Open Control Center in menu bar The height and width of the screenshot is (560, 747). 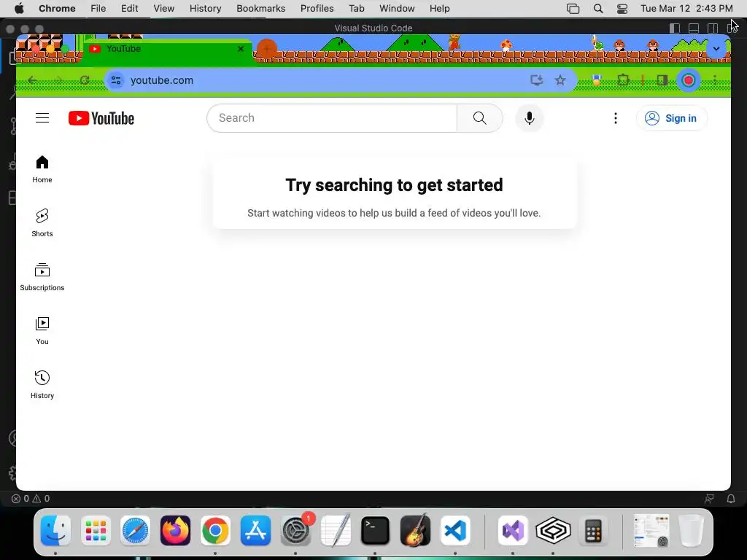(622, 9)
